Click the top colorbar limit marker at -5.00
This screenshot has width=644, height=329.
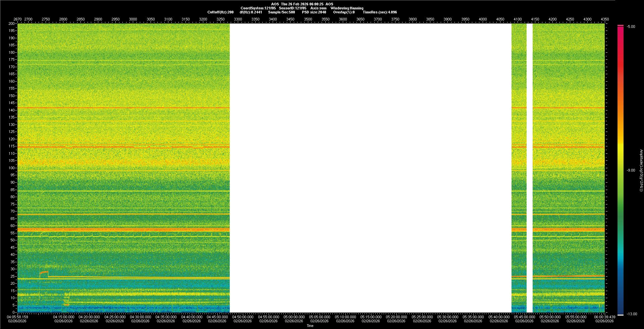pyautogui.click(x=621, y=26)
